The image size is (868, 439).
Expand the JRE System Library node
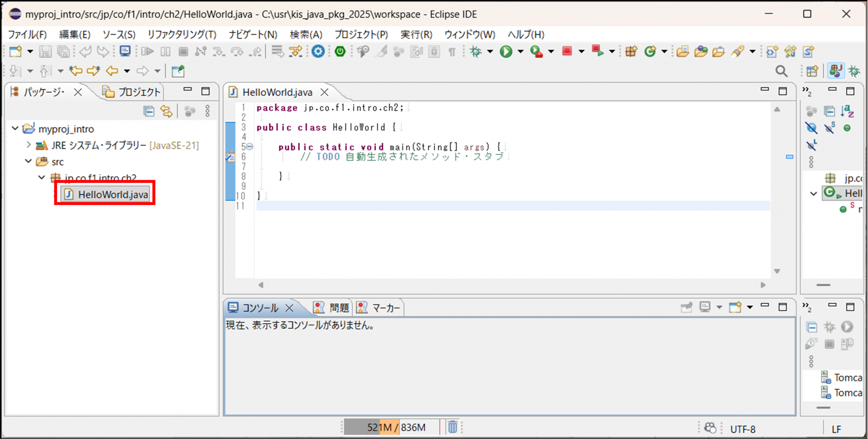pyautogui.click(x=28, y=145)
